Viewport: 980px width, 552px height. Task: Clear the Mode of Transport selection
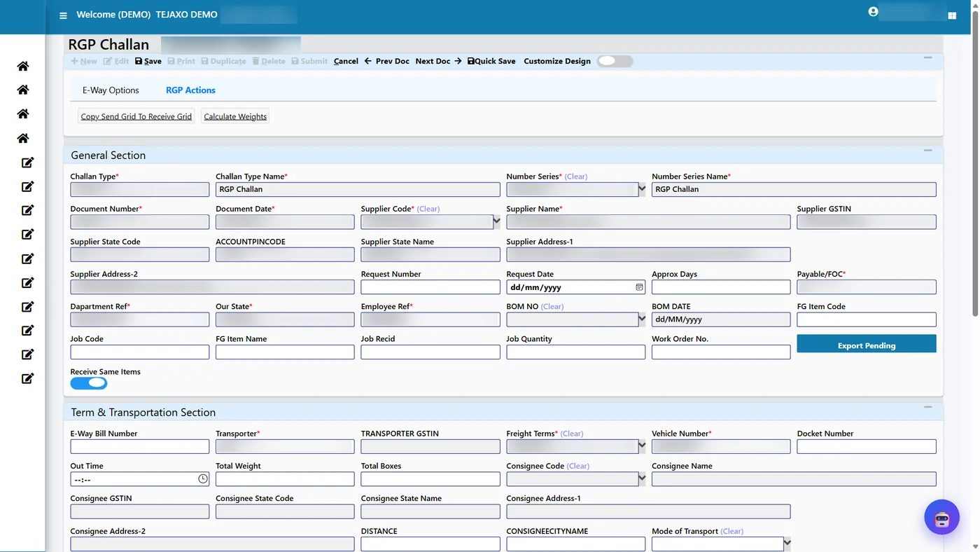coord(732,531)
